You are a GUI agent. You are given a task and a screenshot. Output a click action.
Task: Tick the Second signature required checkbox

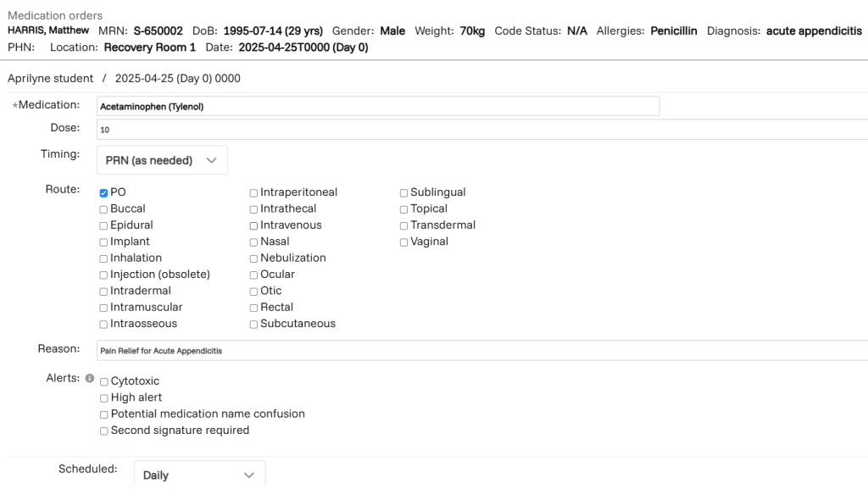click(103, 431)
